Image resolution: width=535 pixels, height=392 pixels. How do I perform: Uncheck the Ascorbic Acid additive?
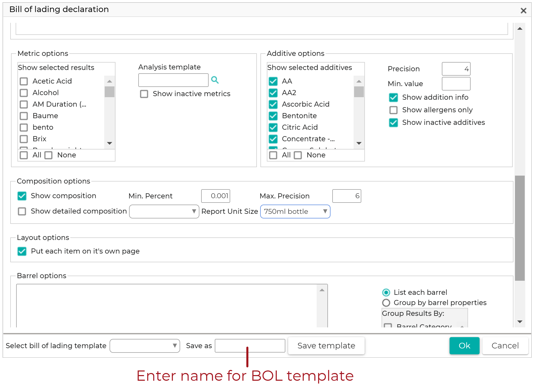[273, 104]
